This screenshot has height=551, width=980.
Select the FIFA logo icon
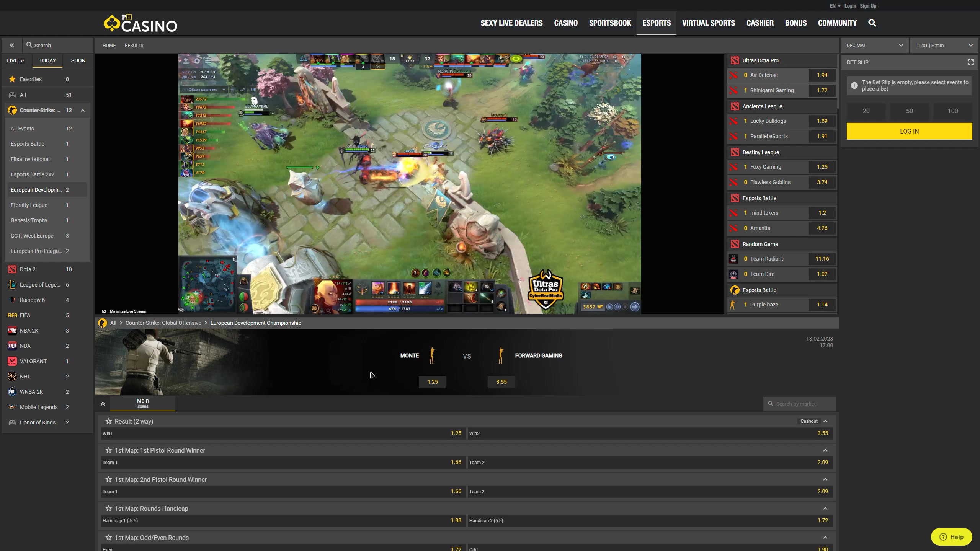(12, 315)
